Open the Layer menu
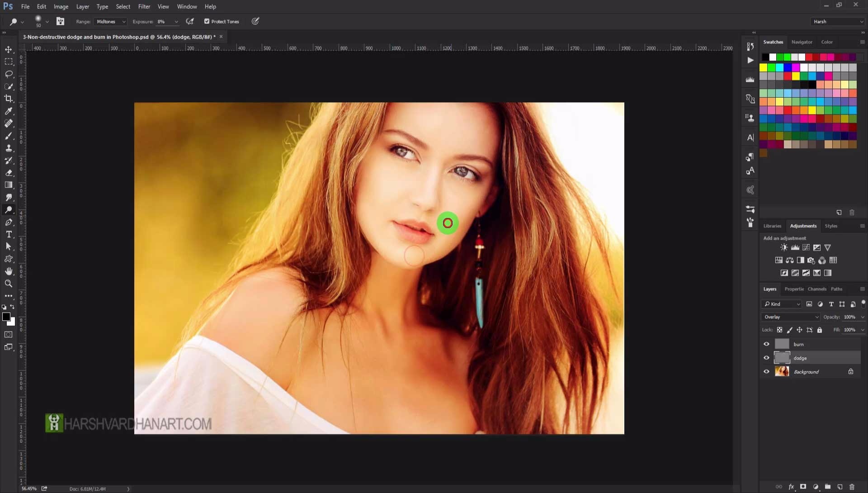The width and height of the screenshot is (868, 493). [x=82, y=6]
